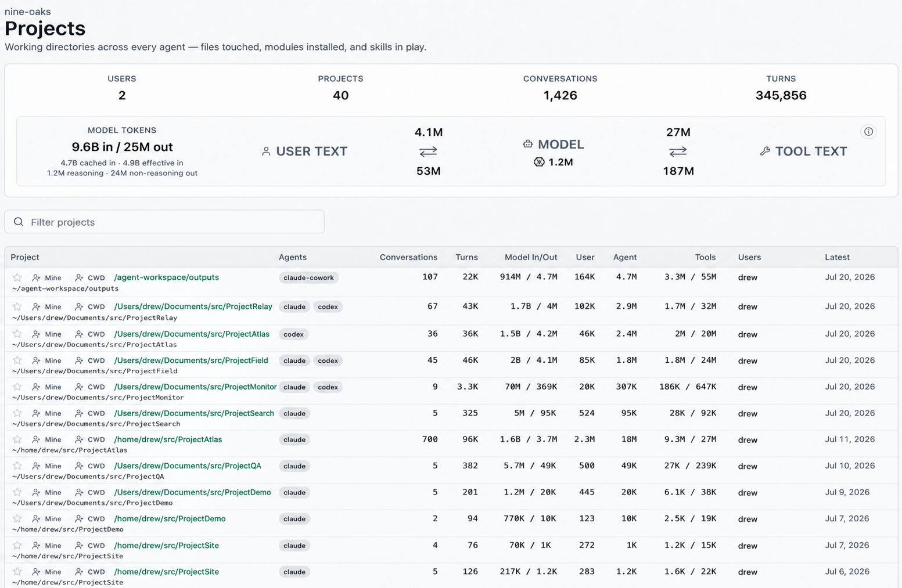This screenshot has height=588, width=902.
Task: Click the '9.6B in / 25M out' tokens value
Action: (122, 147)
